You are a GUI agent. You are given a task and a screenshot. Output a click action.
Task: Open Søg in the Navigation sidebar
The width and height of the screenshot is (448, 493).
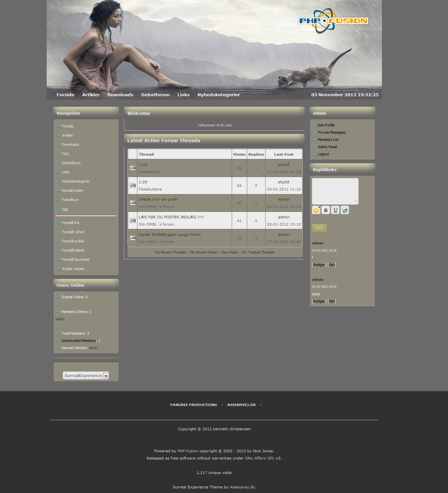click(65, 209)
